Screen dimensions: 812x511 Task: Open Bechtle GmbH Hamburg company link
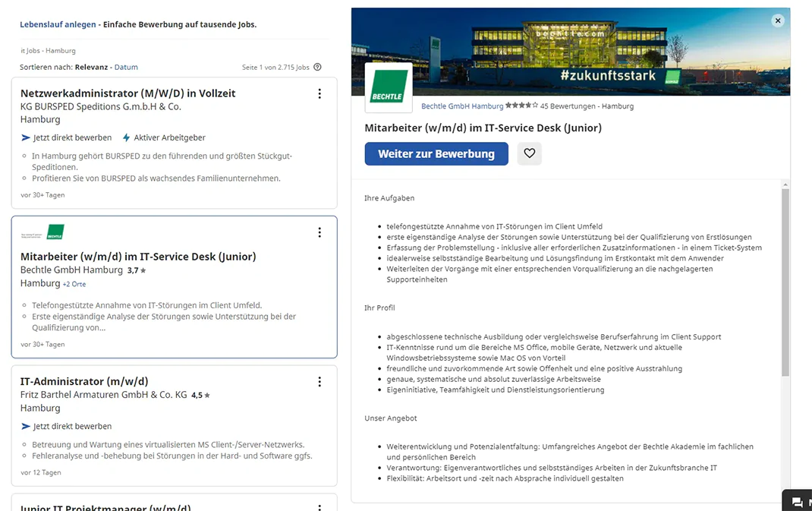point(462,106)
